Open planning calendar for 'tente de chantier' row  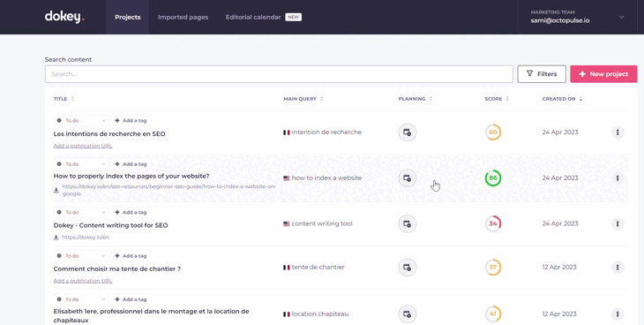point(407,268)
